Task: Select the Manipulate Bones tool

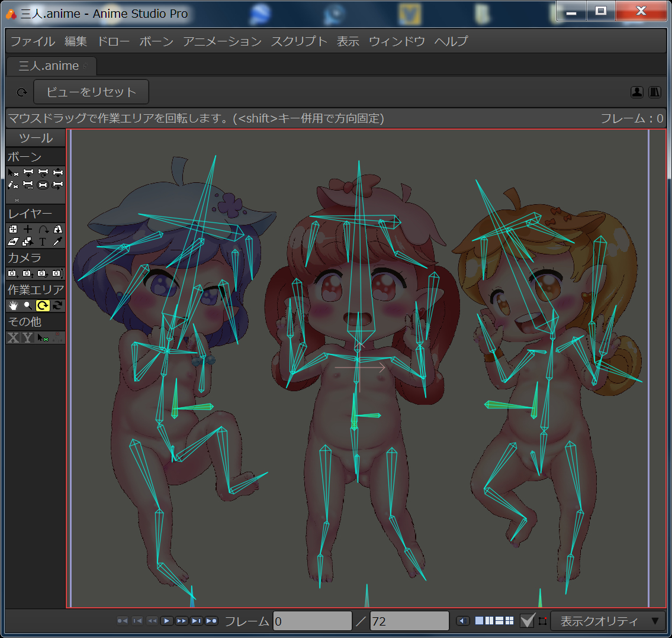Action: (x=57, y=185)
